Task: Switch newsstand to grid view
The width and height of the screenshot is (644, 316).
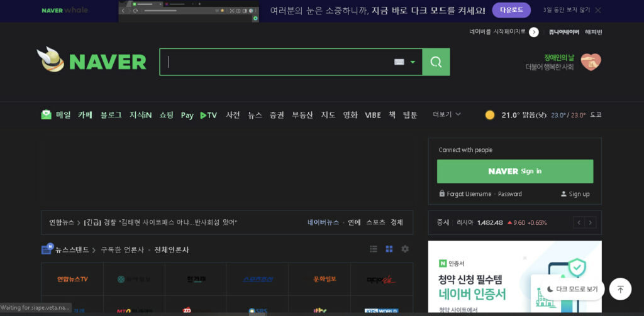Action: tap(389, 249)
